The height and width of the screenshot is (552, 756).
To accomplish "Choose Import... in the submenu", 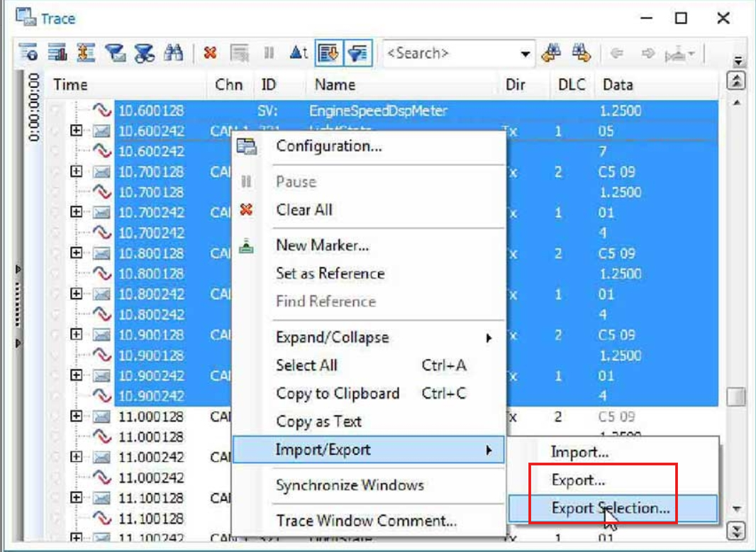I will (x=613, y=452).
